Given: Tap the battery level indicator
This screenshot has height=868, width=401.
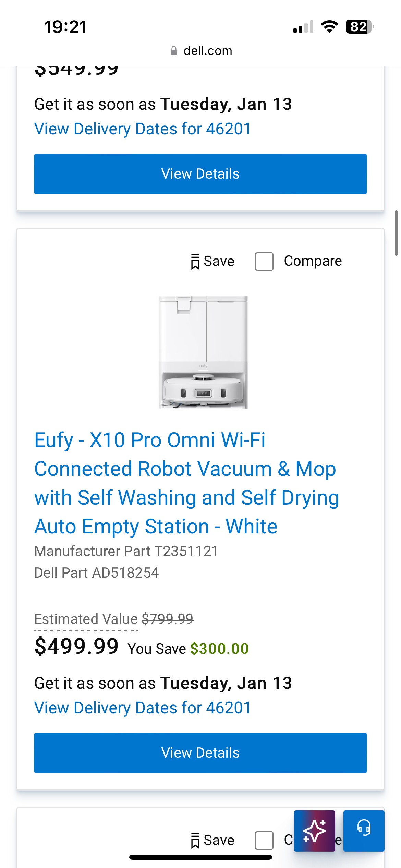Looking at the screenshot, I should [360, 27].
